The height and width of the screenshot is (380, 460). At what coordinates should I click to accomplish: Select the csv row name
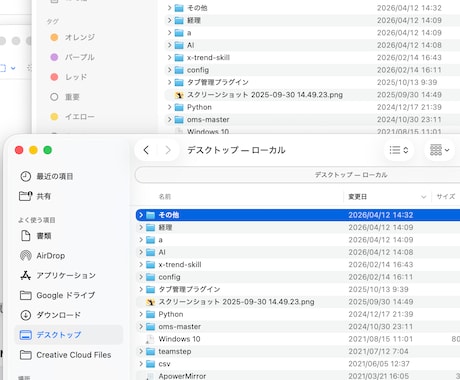(164, 364)
